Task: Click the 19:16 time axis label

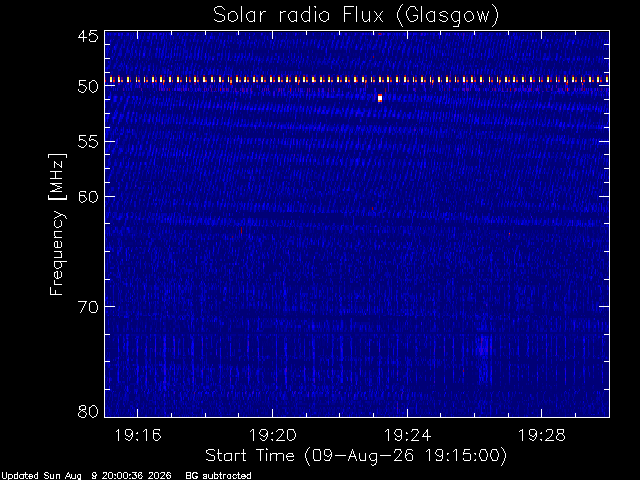Action: (138, 435)
